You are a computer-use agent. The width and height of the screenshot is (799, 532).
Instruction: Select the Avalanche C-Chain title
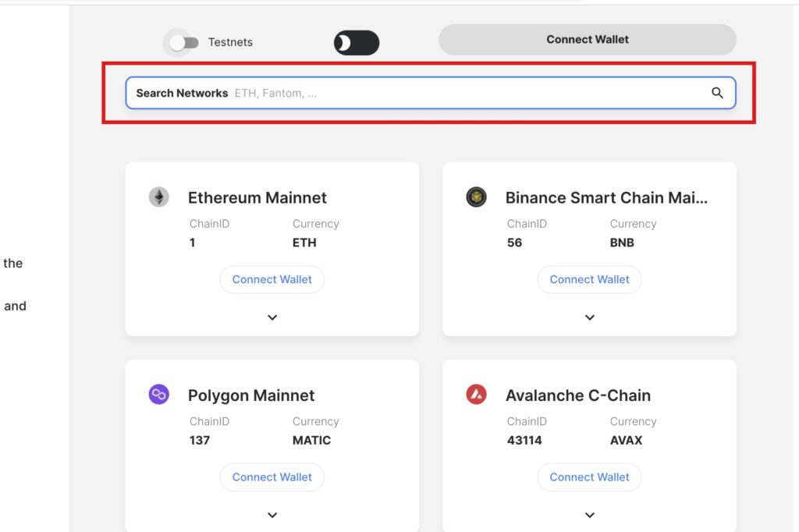(578, 395)
